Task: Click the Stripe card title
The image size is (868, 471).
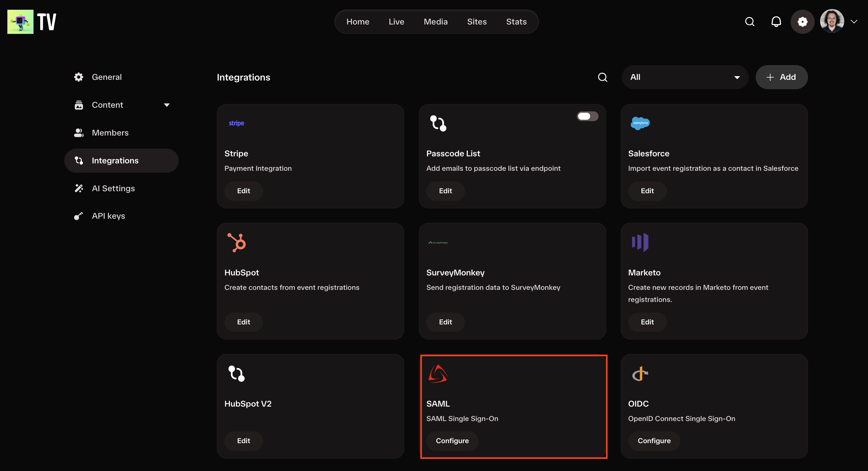Action: pos(236,154)
